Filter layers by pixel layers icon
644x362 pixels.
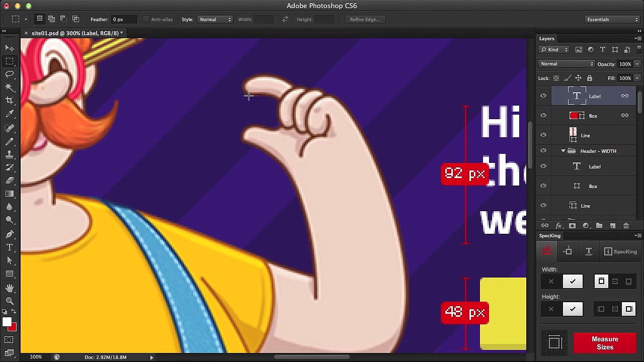pos(579,50)
